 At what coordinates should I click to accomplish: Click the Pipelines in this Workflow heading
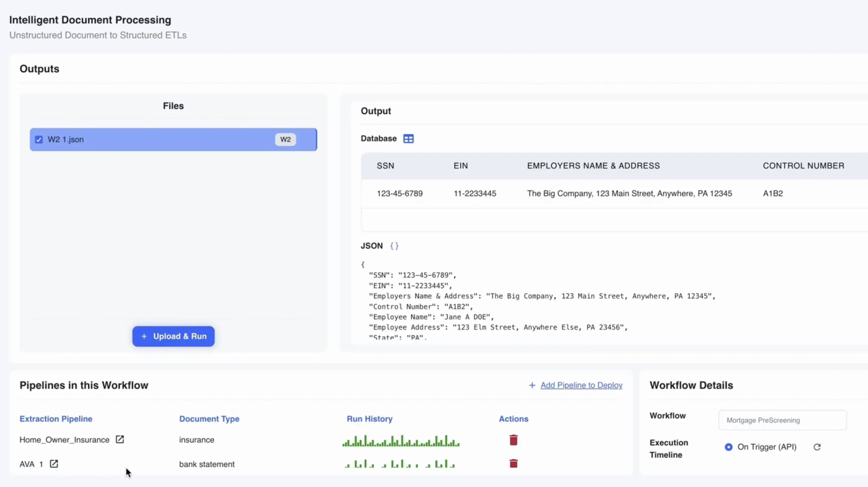click(x=84, y=385)
